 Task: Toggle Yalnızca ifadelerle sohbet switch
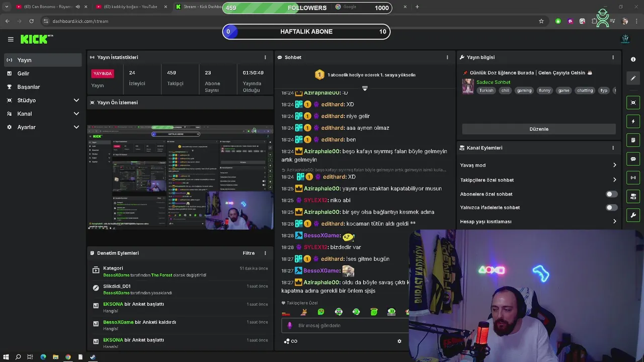point(611,207)
